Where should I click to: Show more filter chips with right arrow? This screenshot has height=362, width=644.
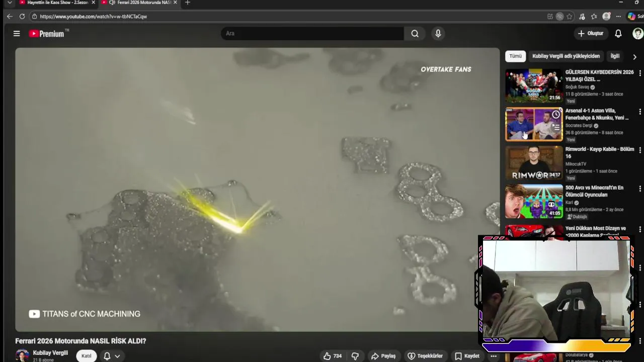634,57
